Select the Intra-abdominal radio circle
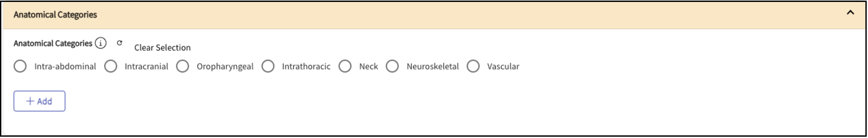The image size is (868, 138). [x=20, y=66]
